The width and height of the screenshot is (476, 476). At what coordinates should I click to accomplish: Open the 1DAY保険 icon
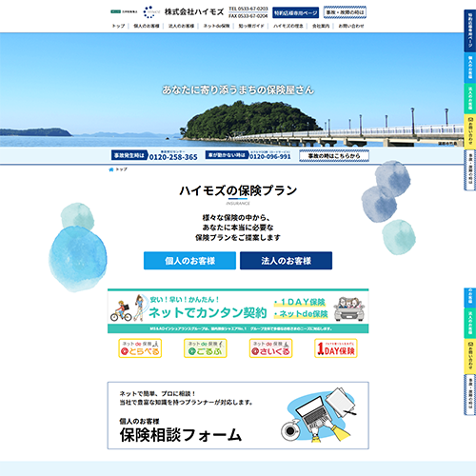[x=336, y=348]
